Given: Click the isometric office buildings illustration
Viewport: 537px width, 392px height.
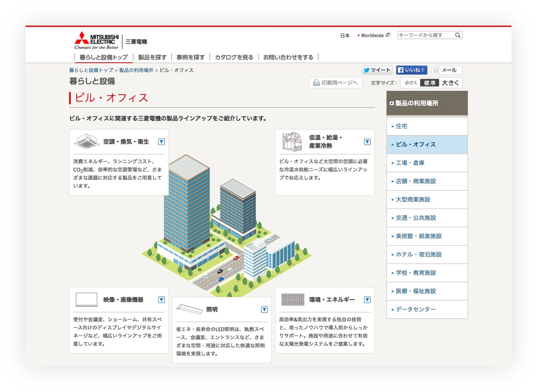Looking at the screenshot, I should 227,226.
